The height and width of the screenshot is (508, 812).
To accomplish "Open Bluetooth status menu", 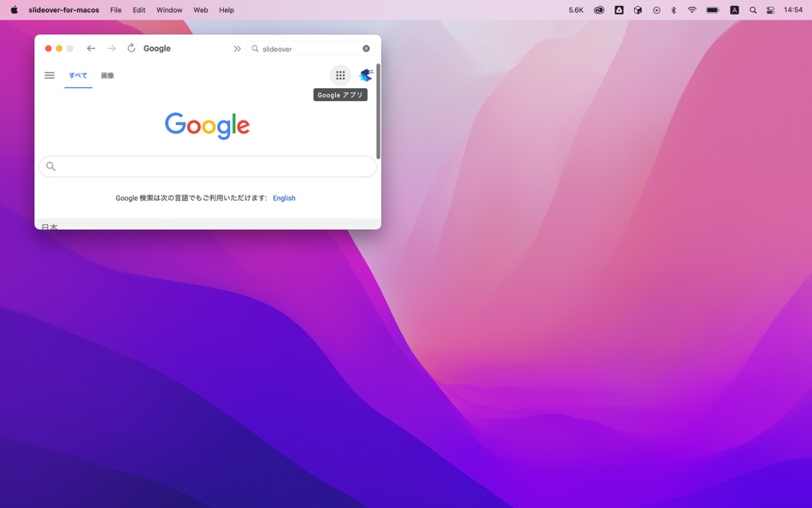I will (674, 10).
